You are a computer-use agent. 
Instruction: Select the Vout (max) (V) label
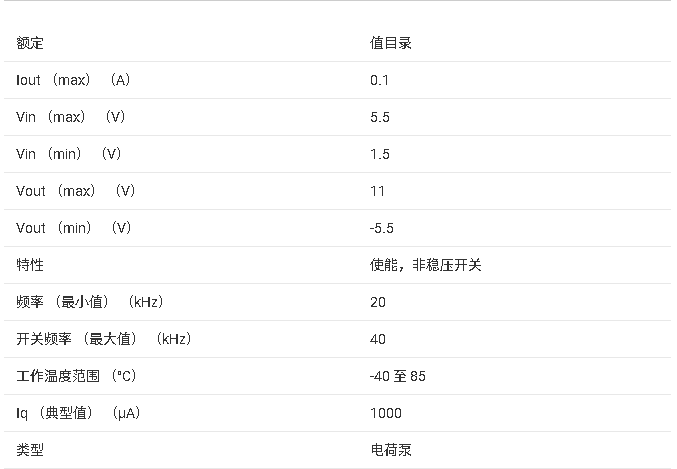76,191
